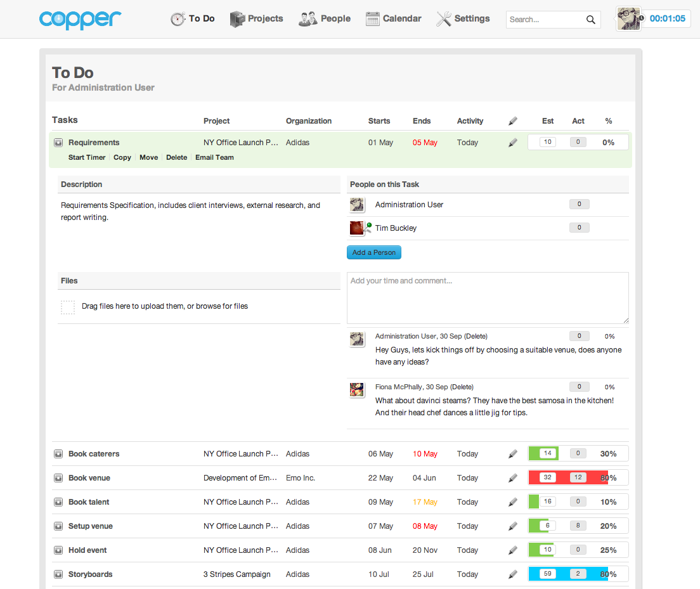Image resolution: width=700 pixels, height=589 pixels.
Task: Check off the Book caterers task
Action: tap(58, 453)
